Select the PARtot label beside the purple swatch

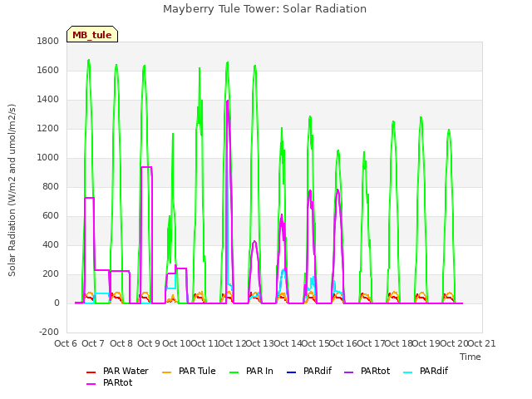tap(375, 372)
